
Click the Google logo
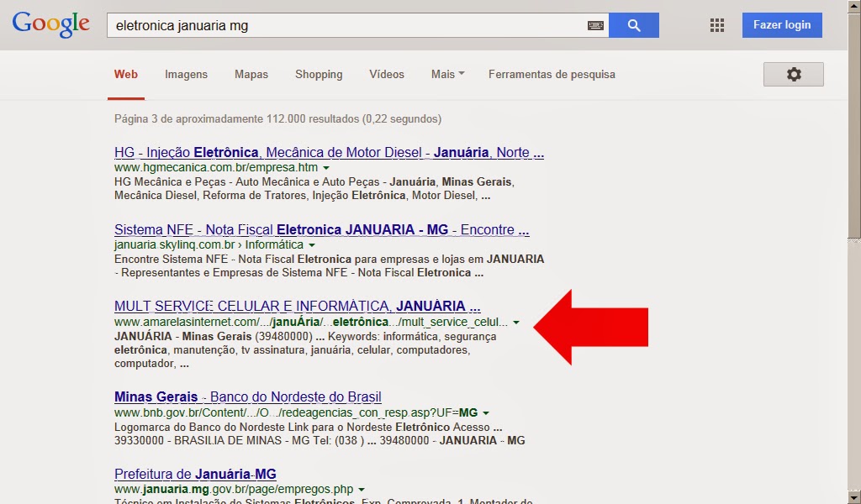pos(50,24)
